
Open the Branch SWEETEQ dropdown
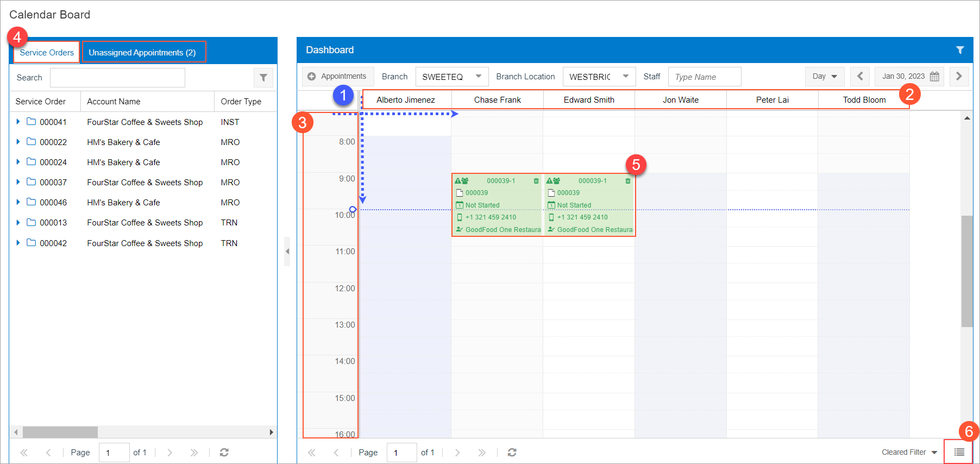tap(478, 77)
